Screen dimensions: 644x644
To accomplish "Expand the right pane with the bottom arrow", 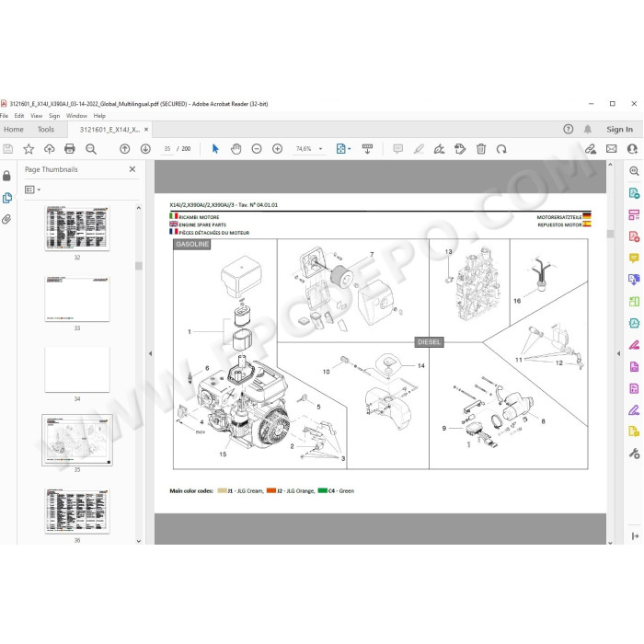I will click(x=635, y=536).
